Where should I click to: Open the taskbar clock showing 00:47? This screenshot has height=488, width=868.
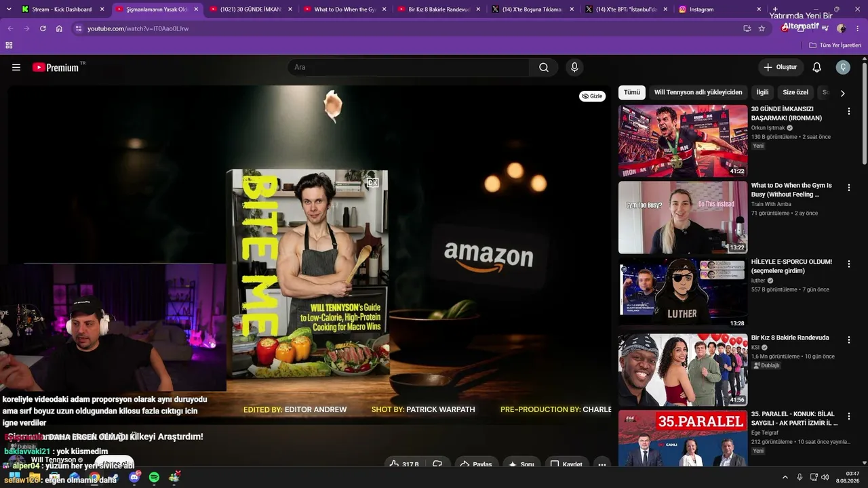tap(848, 477)
